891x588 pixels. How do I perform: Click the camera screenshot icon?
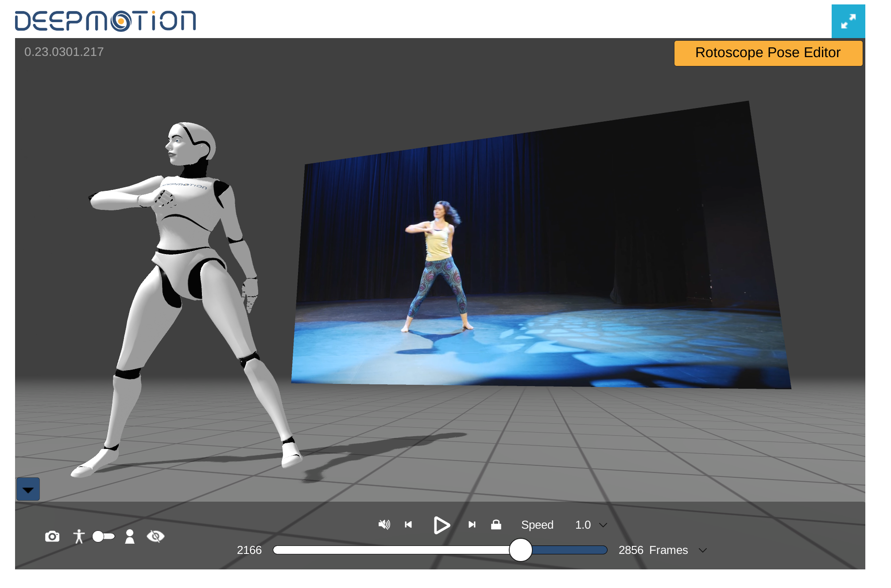pyautogui.click(x=52, y=537)
